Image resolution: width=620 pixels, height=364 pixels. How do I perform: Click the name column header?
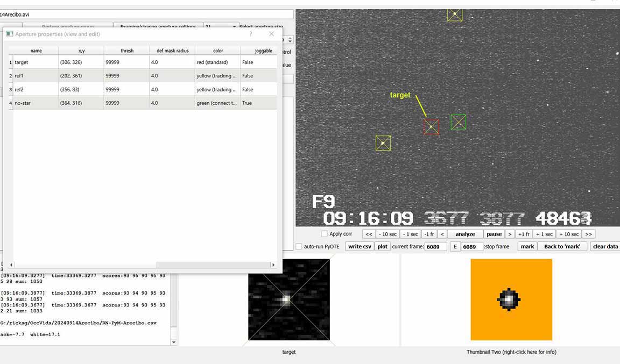[x=36, y=51]
